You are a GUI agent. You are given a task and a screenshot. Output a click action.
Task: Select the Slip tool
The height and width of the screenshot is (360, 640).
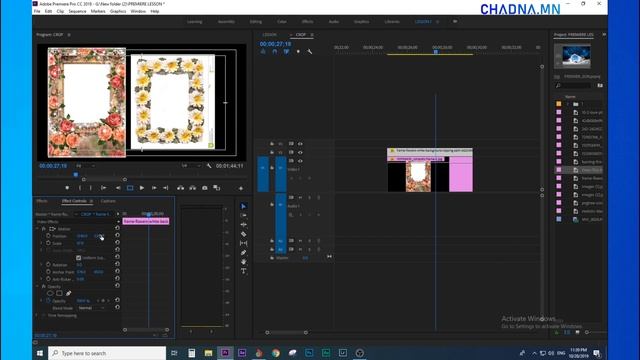pos(244,243)
